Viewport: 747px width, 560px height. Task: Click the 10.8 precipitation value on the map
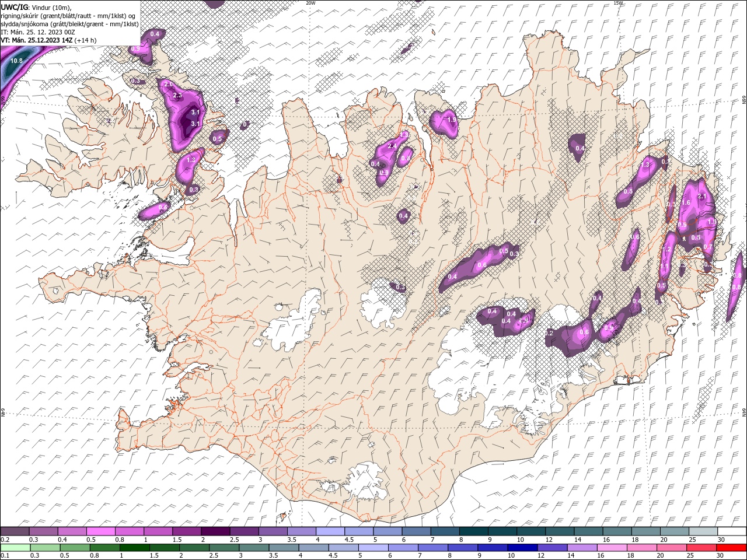(17, 61)
